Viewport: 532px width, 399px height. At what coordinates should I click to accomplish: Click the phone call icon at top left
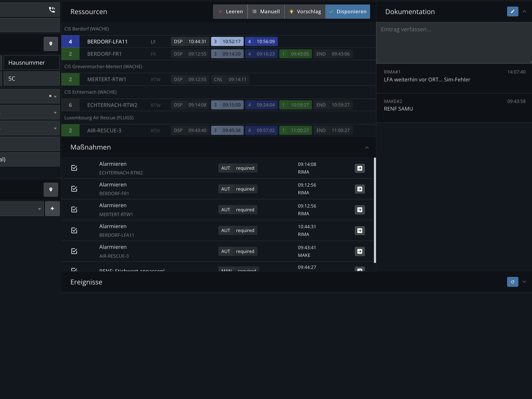pyautogui.click(x=52, y=10)
